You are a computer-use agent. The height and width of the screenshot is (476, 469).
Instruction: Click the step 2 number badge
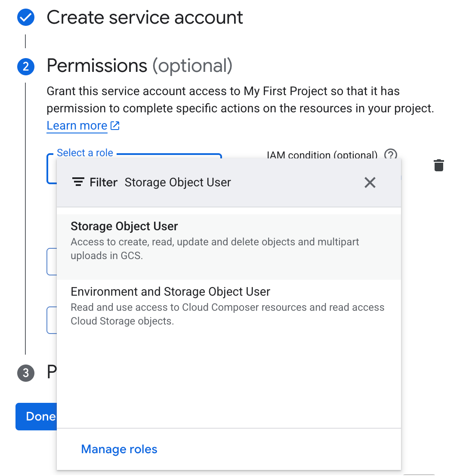pyautogui.click(x=25, y=66)
